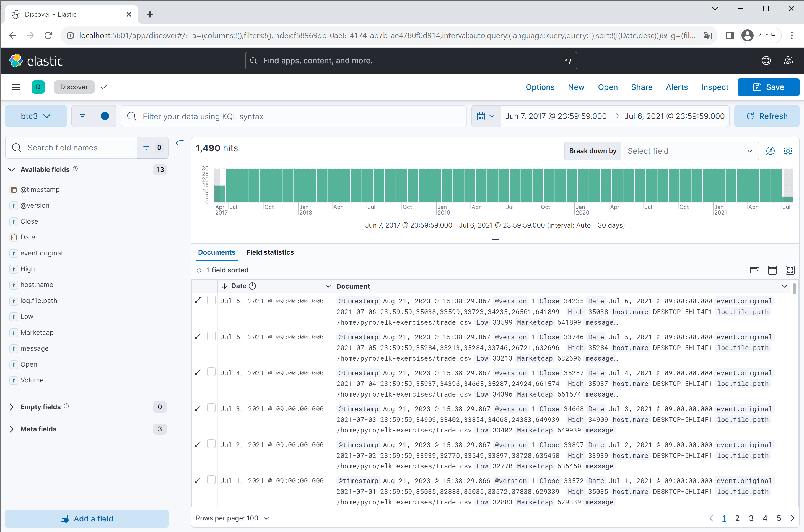This screenshot has height=532, width=804.
Task: Click the Add a field button
Action: tap(87, 518)
